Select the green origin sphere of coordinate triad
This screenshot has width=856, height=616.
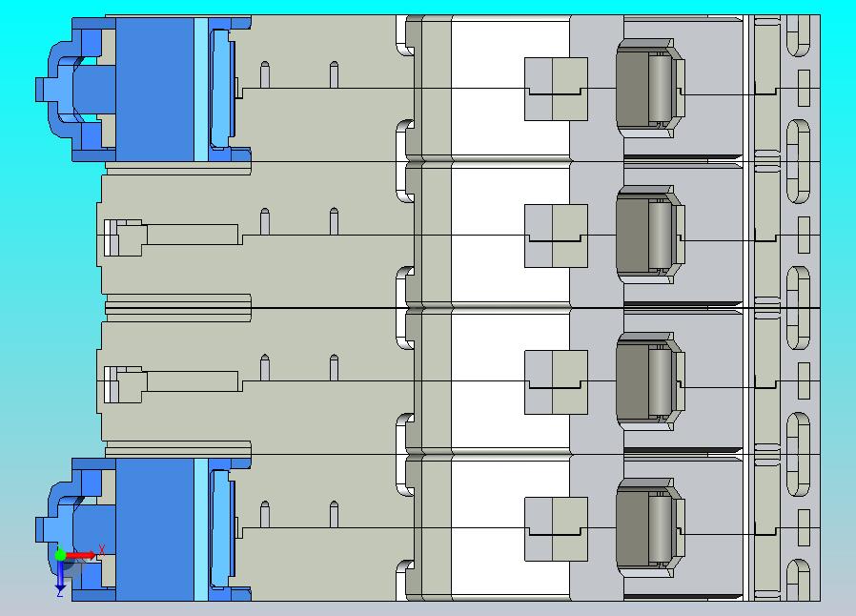point(60,555)
